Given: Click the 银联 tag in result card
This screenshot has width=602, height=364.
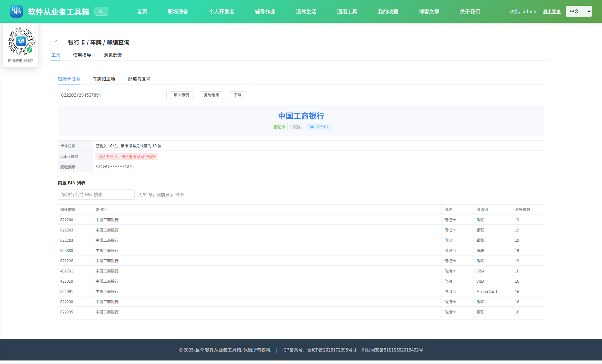Looking at the screenshot, I should coord(297,127).
